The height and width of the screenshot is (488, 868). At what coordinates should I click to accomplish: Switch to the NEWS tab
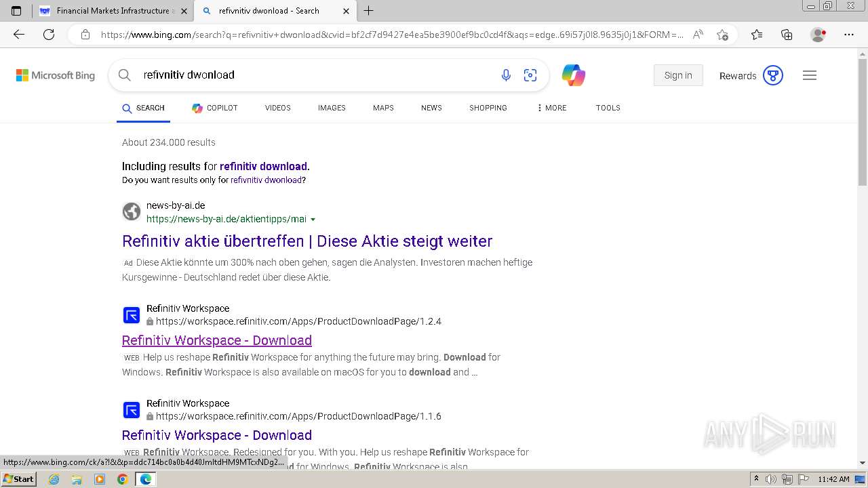pyautogui.click(x=431, y=108)
